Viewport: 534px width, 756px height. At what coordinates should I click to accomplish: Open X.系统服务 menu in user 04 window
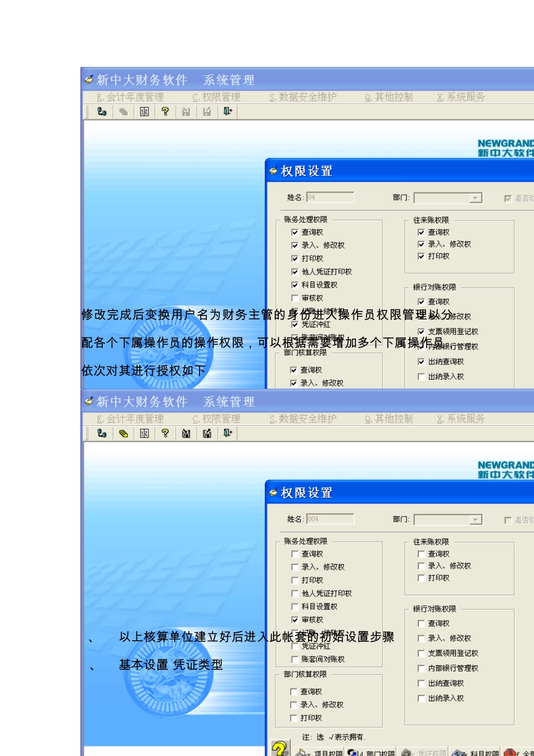(x=461, y=97)
